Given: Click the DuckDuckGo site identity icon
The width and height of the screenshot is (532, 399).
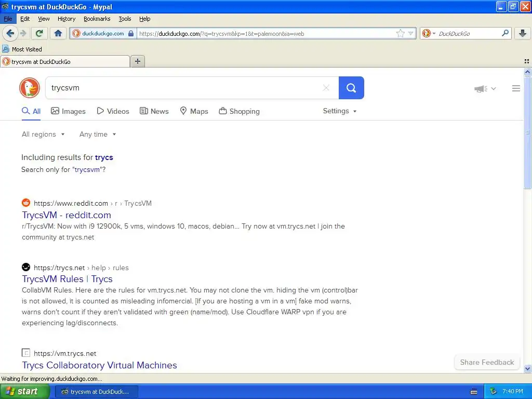Looking at the screenshot, I should pos(76,33).
